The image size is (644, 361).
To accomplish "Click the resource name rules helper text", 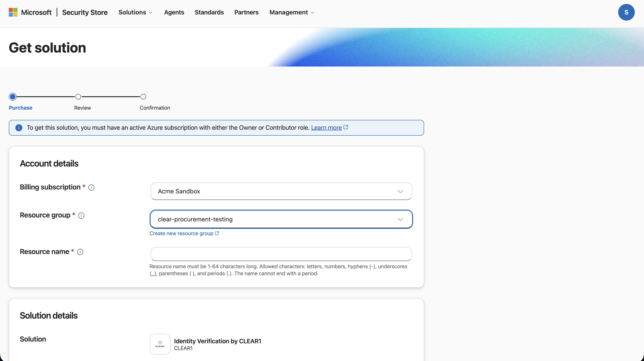I will click(x=278, y=270).
